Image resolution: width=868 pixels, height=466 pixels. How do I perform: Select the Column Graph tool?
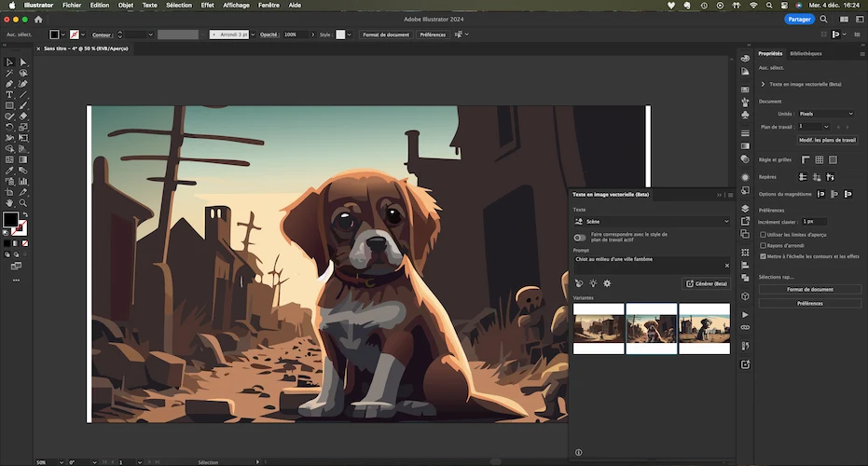click(23, 181)
